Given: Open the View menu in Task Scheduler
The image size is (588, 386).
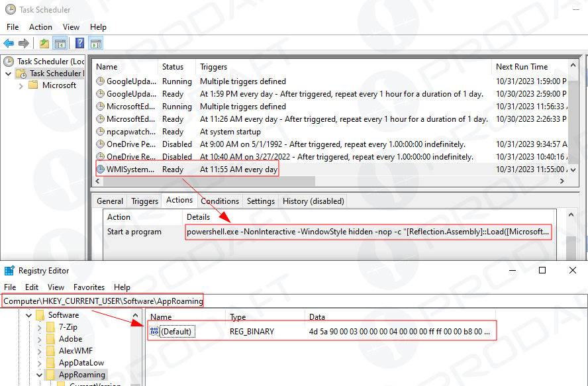Looking at the screenshot, I should [x=71, y=27].
